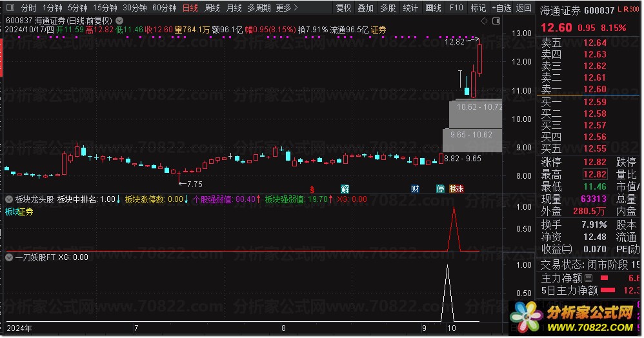Open F10 company information

coord(456,8)
